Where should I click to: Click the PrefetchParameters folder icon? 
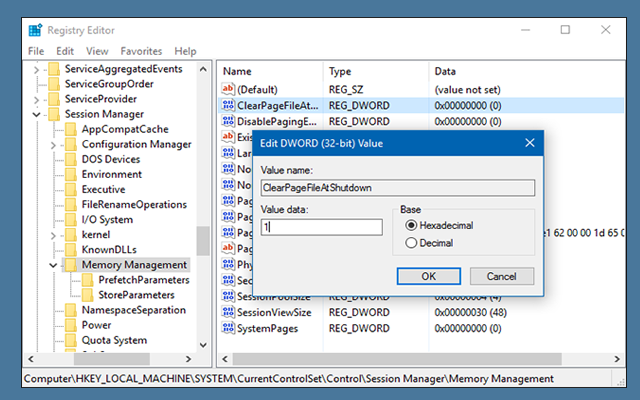point(87,280)
